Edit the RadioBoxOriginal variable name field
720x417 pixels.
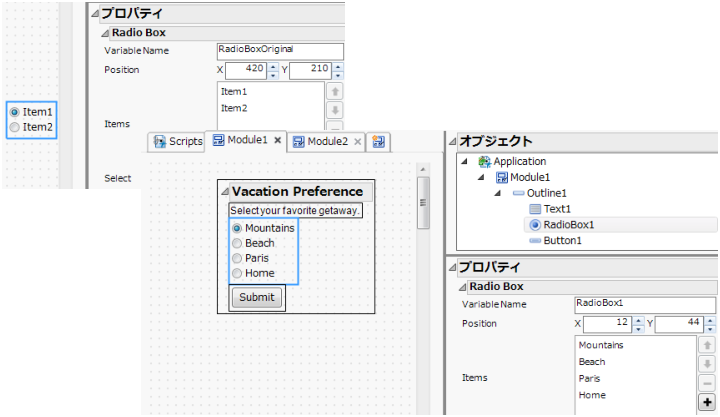(280, 51)
